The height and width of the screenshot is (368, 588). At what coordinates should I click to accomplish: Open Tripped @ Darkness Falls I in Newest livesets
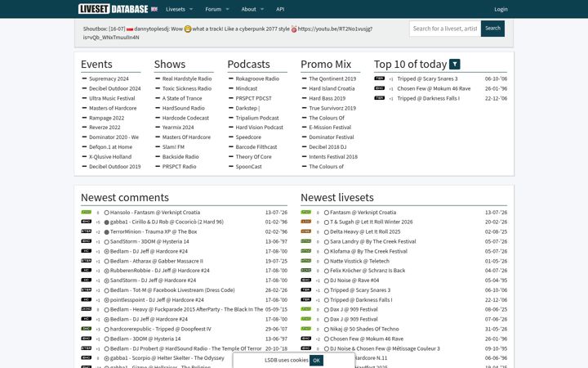(x=361, y=300)
